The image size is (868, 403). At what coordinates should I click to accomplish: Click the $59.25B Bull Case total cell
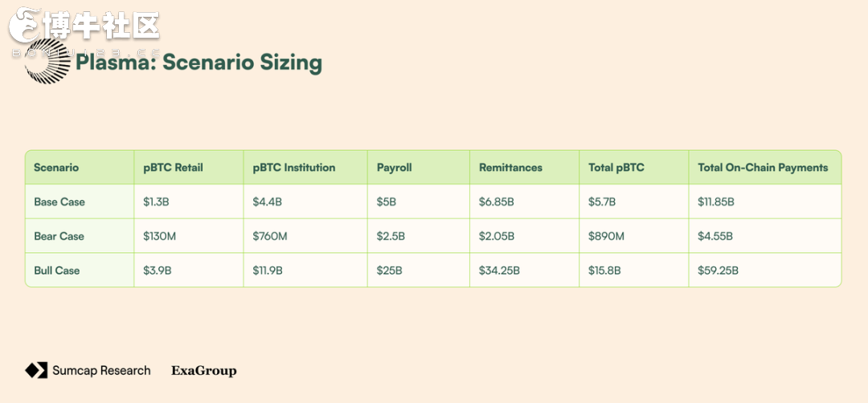point(718,271)
